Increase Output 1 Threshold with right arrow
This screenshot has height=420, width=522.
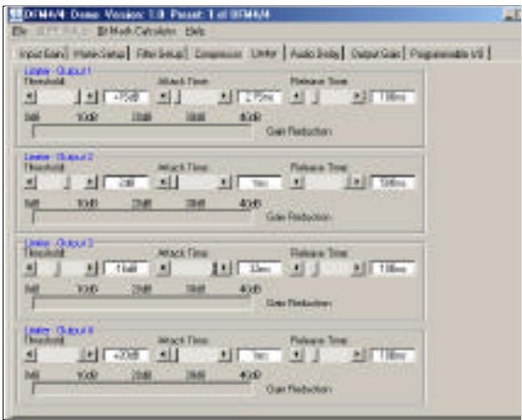(x=91, y=97)
